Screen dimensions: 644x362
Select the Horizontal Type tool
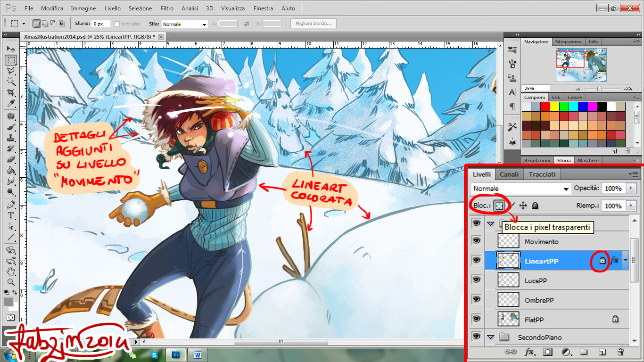pyautogui.click(x=11, y=215)
